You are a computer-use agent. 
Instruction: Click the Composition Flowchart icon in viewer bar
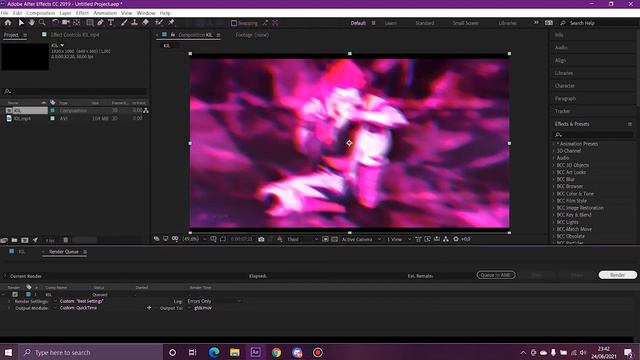446,239
